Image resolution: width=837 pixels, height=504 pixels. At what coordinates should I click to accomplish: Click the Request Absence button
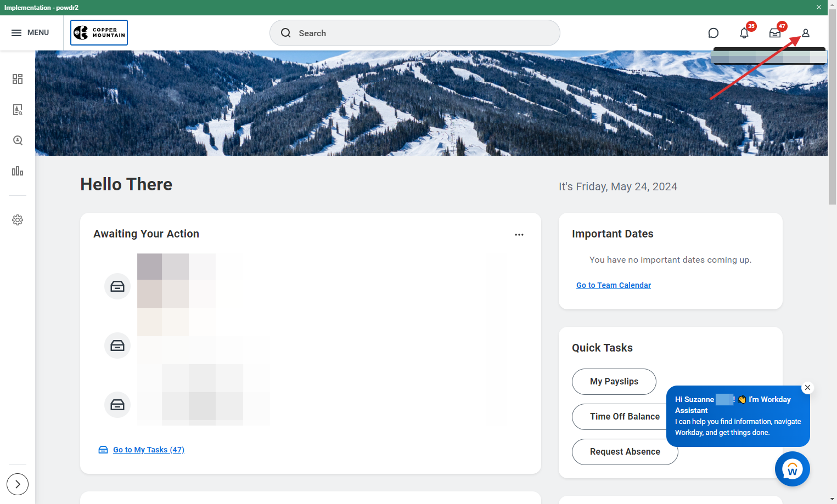[625, 452]
